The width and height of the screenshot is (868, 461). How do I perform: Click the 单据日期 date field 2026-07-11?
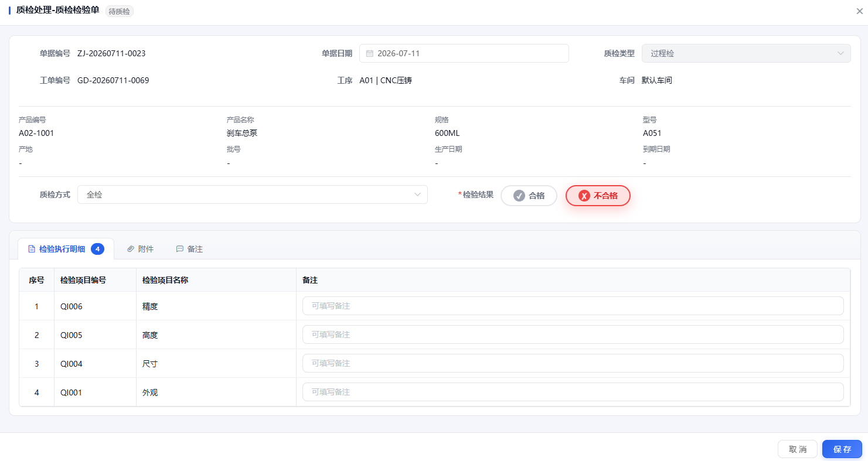tap(464, 53)
